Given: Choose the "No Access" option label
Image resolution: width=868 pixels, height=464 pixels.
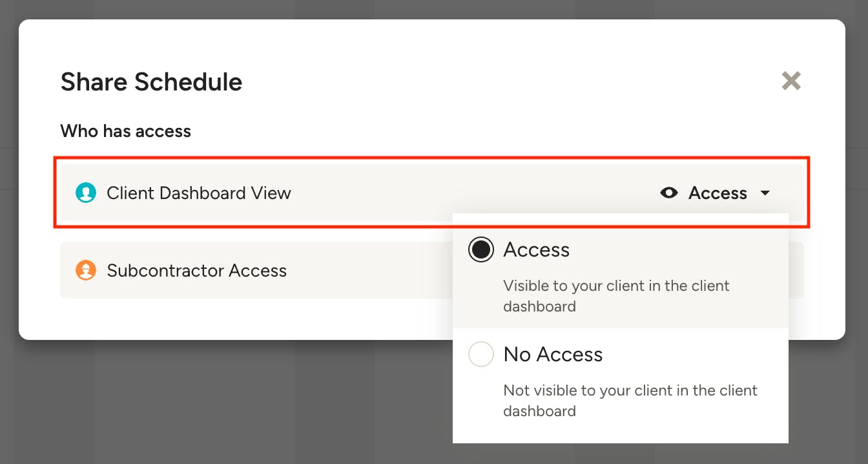Looking at the screenshot, I should pyautogui.click(x=553, y=354).
